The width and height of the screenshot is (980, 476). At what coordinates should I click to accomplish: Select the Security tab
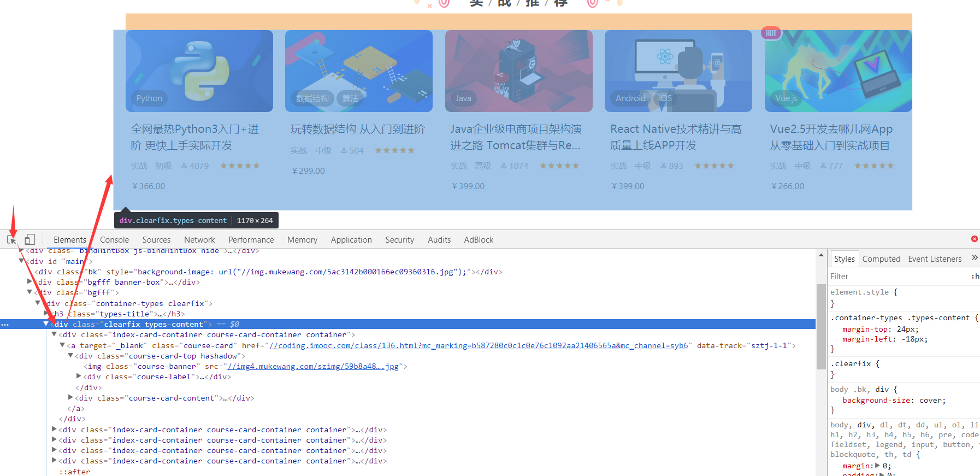point(400,240)
